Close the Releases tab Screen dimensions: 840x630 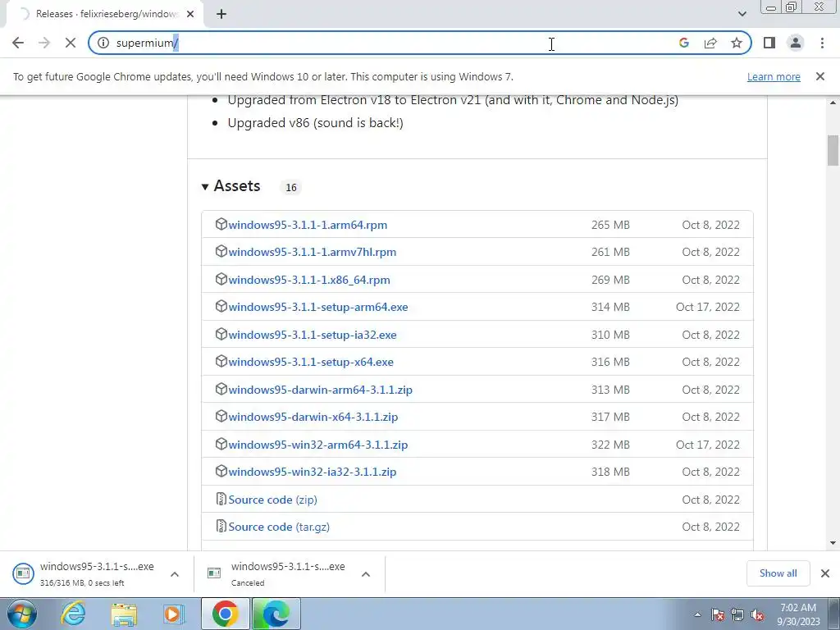(190, 14)
